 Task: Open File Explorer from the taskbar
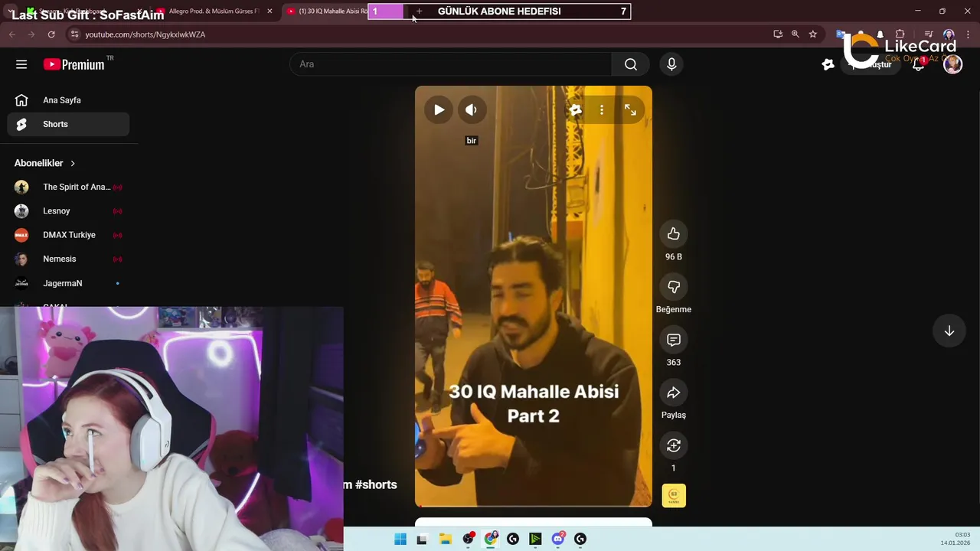tap(446, 539)
